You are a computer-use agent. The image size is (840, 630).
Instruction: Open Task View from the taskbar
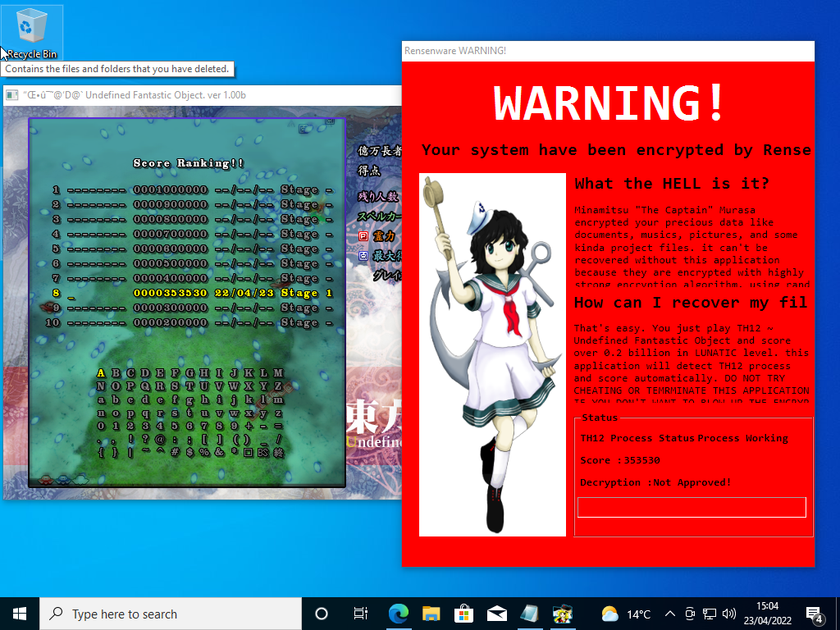(361, 613)
